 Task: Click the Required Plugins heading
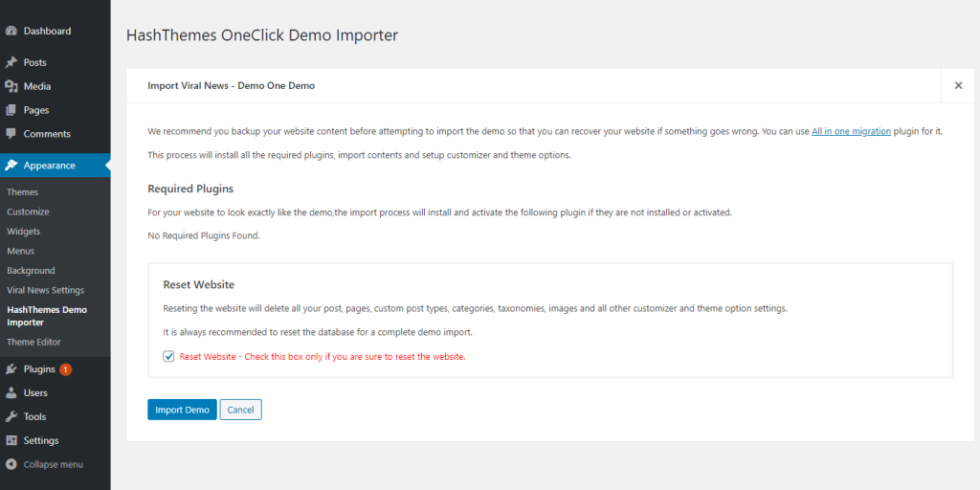190,189
